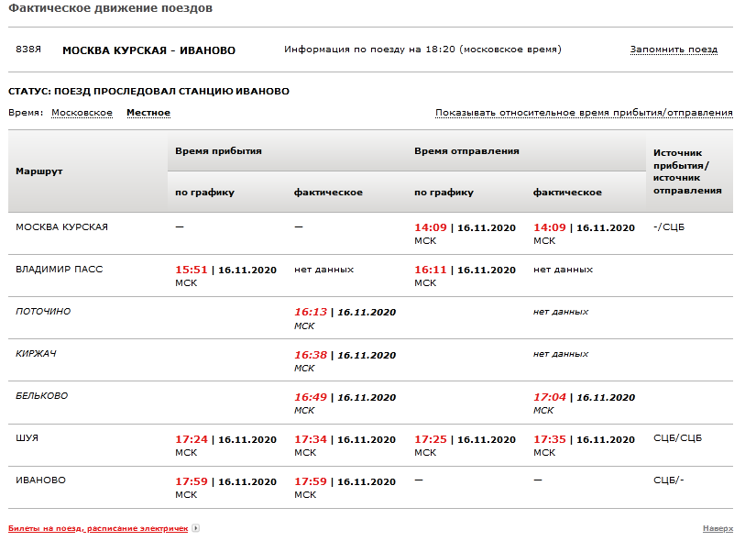Click the 'Наверх' link
The image size is (756, 541).
point(718,528)
